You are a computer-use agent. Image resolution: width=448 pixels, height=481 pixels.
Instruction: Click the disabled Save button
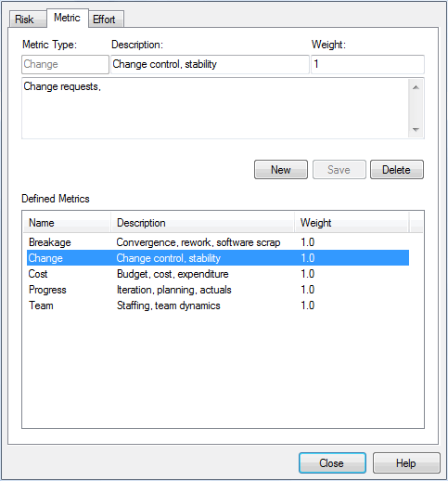click(x=339, y=170)
